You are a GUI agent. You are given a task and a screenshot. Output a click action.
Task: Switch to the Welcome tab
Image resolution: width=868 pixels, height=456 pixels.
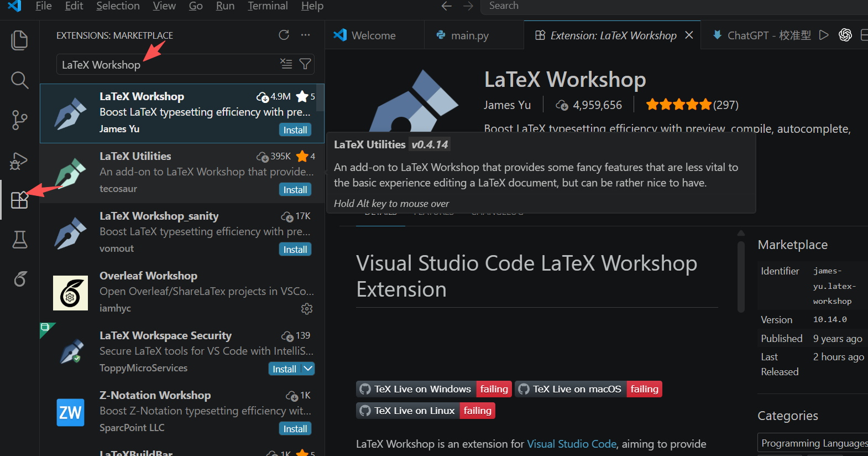pos(374,35)
